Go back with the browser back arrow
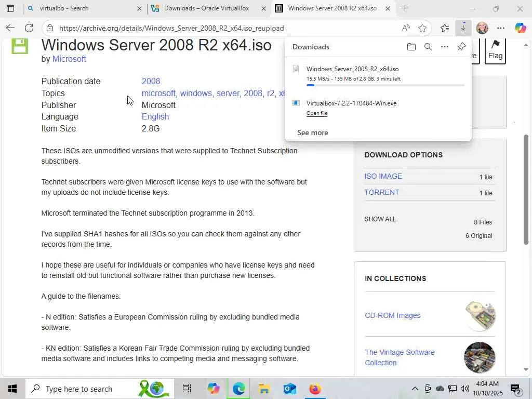The height and width of the screenshot is (399, 532). (10, 28)
